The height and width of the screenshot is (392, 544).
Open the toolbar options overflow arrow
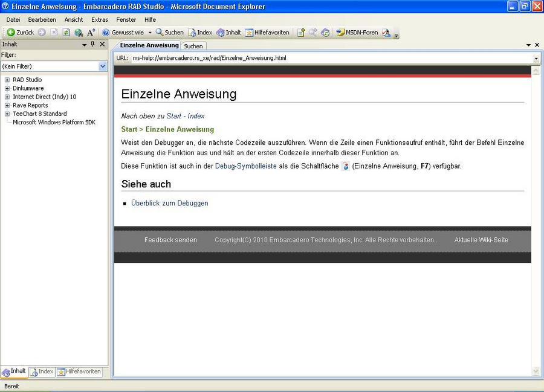coord(397,34)
